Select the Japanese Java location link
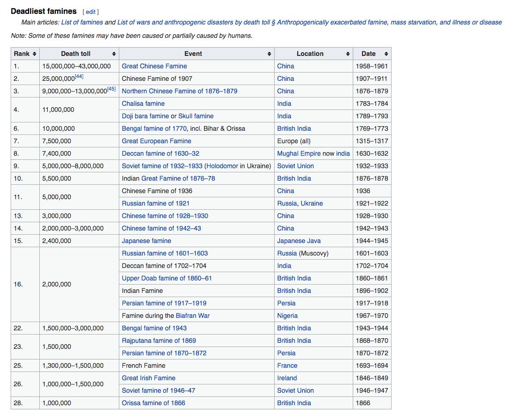515x420 pixels. click(299, 241)
